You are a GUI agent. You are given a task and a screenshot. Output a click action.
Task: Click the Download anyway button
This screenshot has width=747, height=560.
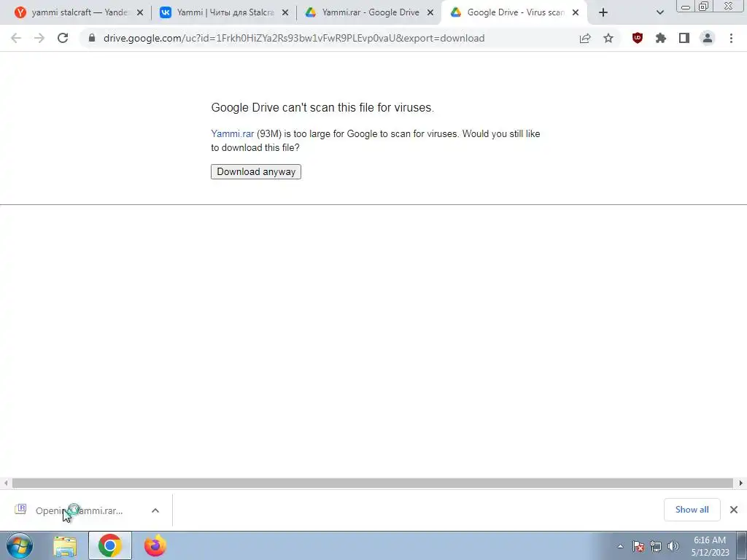tap(256, 171)
